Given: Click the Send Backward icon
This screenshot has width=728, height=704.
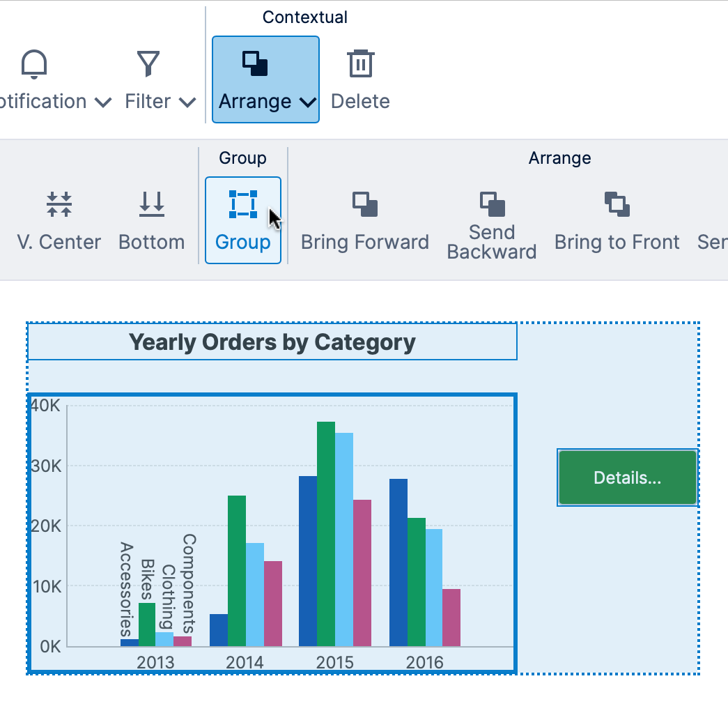Looking at the screenshot, I should tap(492, 204).
